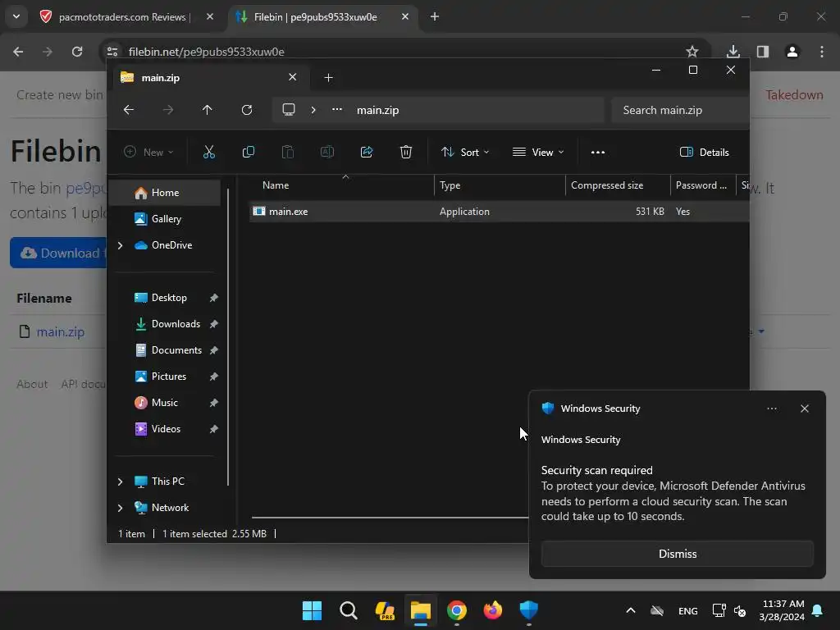Click the Rename icon in Explorer toolbar

click(x=326, y=152)
